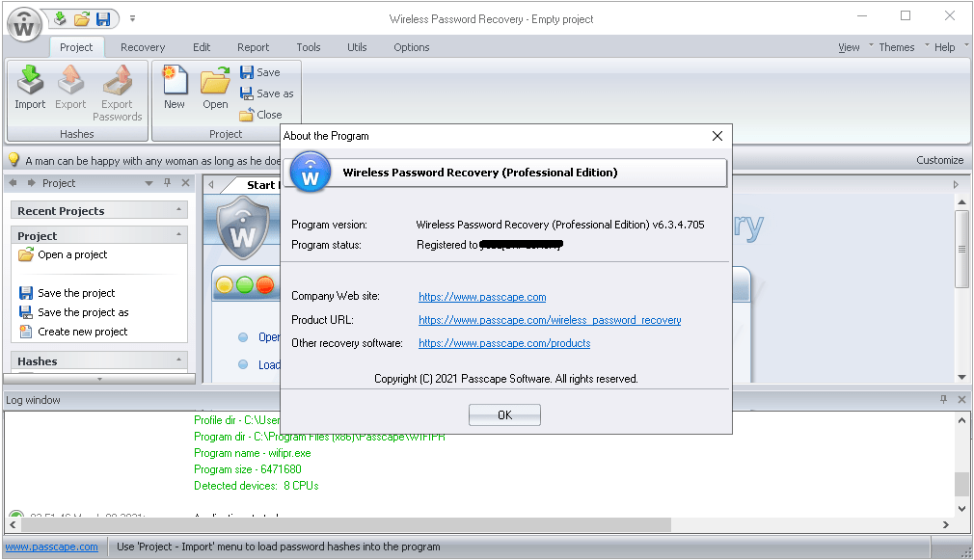
Task: Open the Report ribbon tab
Action: pyautogui.click(x=253, y=47)
